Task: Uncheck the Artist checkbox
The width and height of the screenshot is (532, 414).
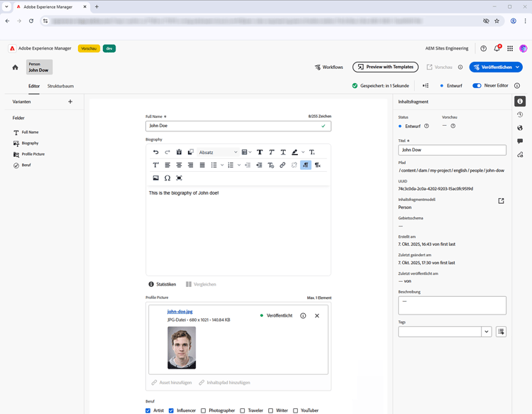Action: pos(148,410)
